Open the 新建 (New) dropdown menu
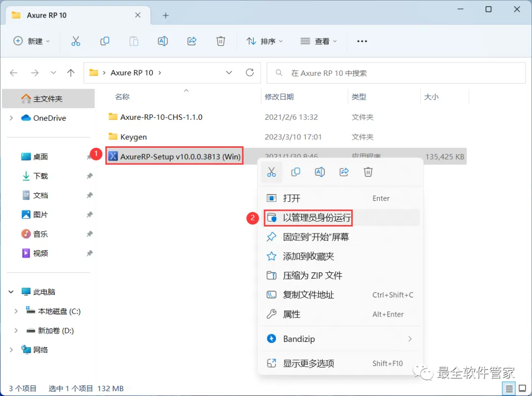 pos(32,41)
